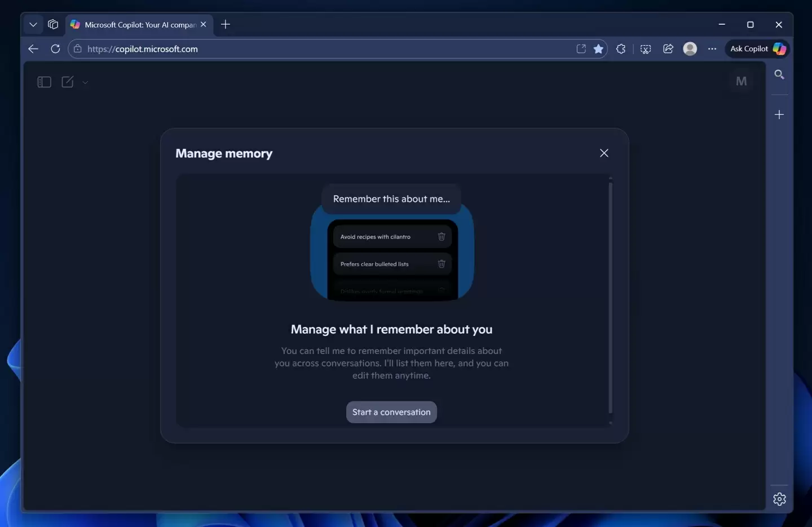Expand the tab search dropdown arrow
This screenshot has width=812, height=527.
click(33, 25)
